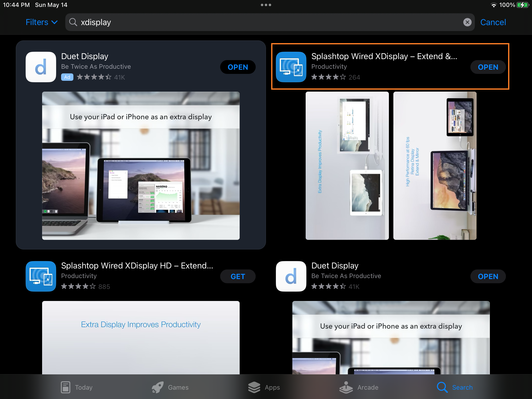The width and height of the screenshot is (532, 399).
Task: Expand the Filters dropdown
Action: click(x=42, y=22)
